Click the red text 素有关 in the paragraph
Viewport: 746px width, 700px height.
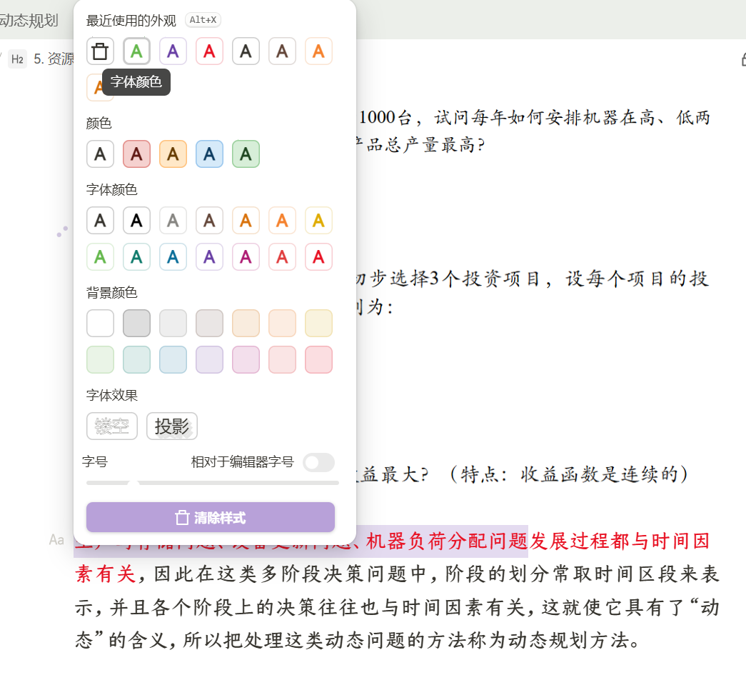pos(106,573)
